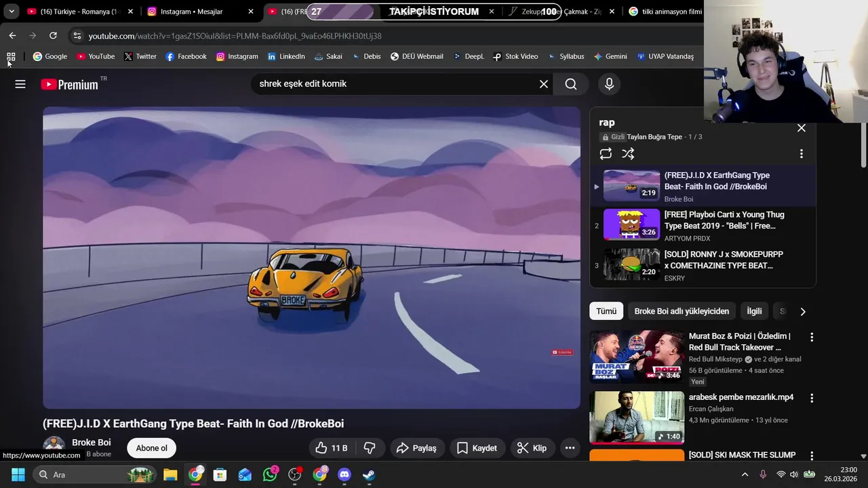
Task: Open Murat Boz & Poizi Özledim video
Action: [740, 342]
